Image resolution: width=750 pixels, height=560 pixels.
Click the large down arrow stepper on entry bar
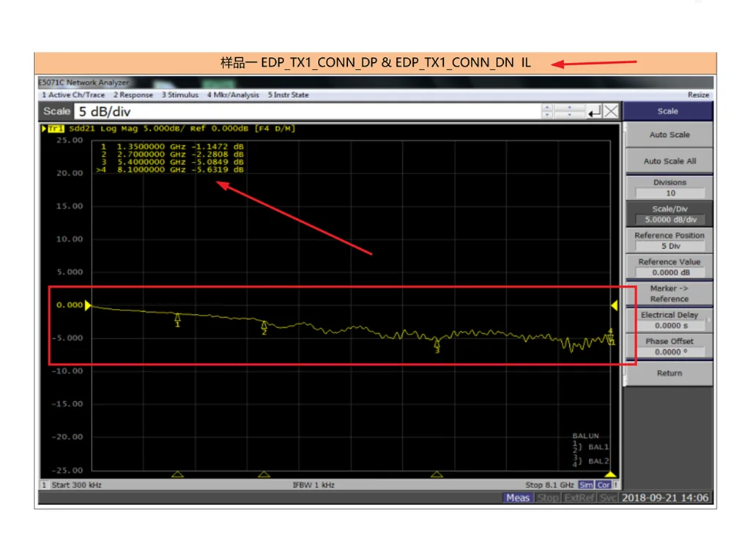(569, 115)
